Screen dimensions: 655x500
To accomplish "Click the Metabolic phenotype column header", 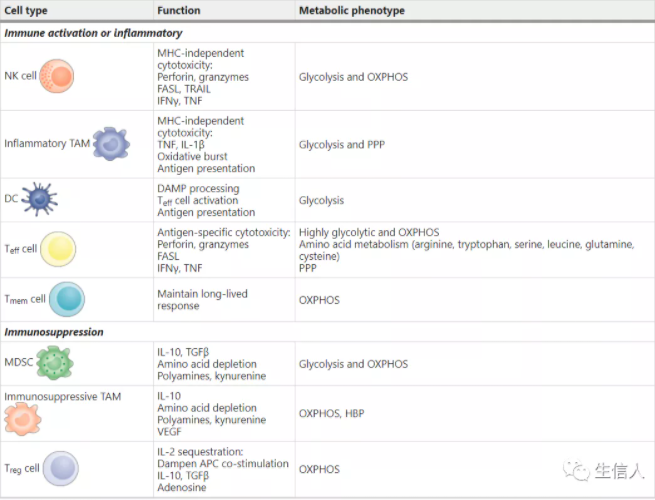I will [347, 10].
